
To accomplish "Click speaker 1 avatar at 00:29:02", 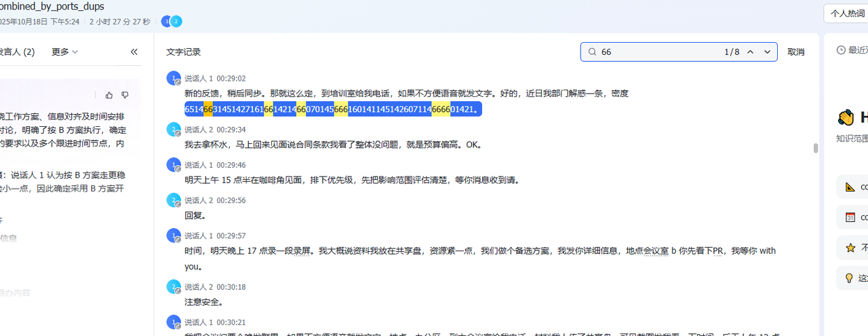I will pyautogui.click(x=174, y=78).
